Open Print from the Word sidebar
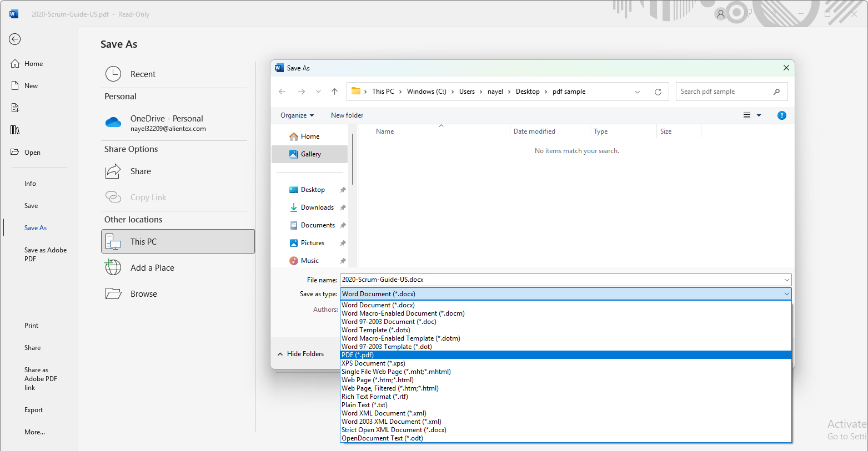Screen dimensions: 868x451 31,326
